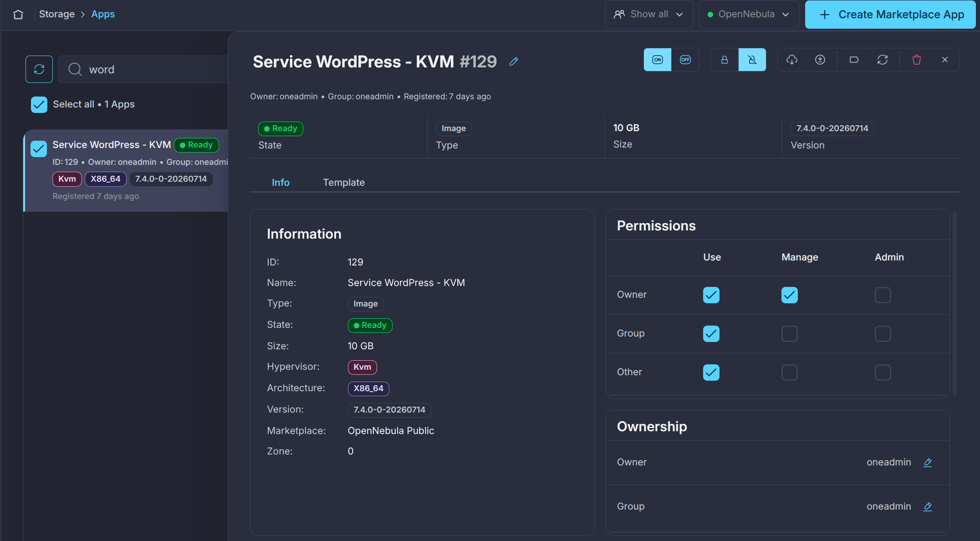Image resolution: width=980 pixels, height=541 pixels.
Task: Select the Service WordPress - KVM card title
Action: click(x=112, y=145)
